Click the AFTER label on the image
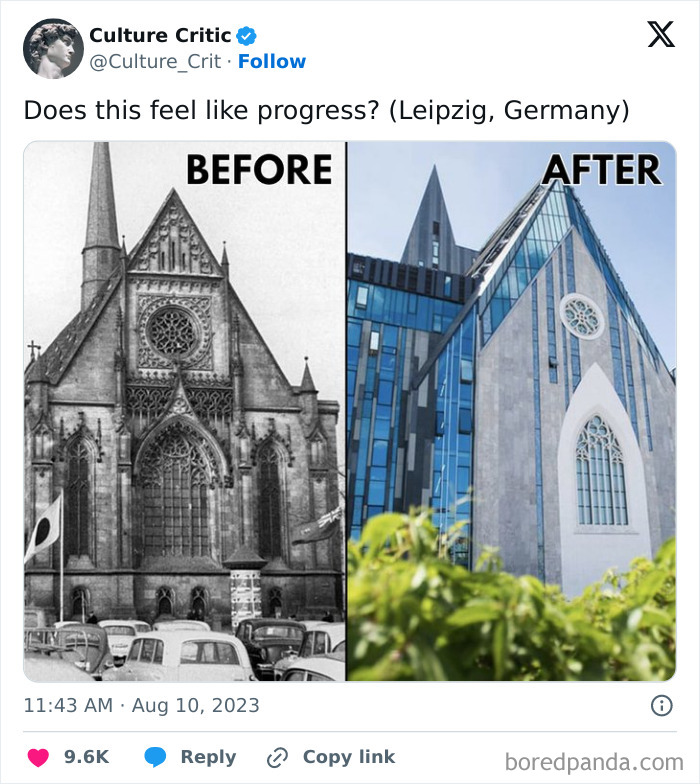This screenshot has height=784, width=700. [601, 169]
